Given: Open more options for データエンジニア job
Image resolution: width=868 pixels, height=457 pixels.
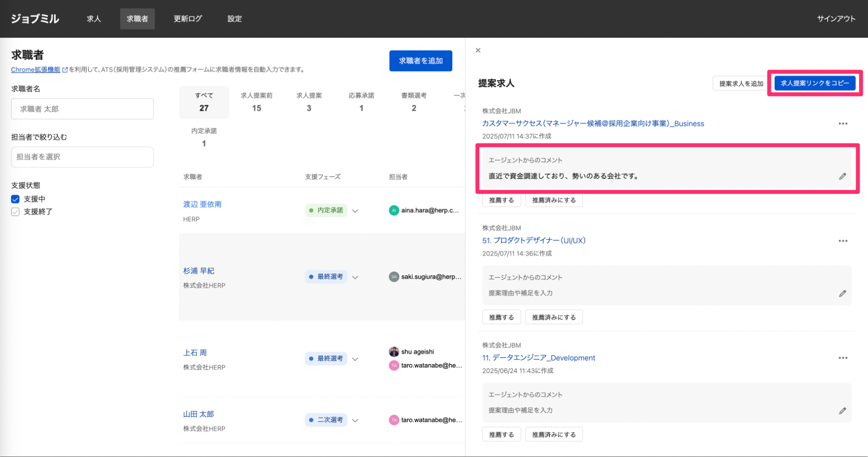Looking at the screenshot, I should [x=843, y=358].
